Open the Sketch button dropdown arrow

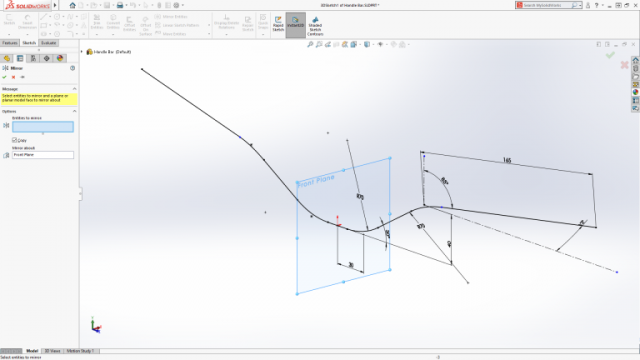pyautogui.click(x=9, y=34)
